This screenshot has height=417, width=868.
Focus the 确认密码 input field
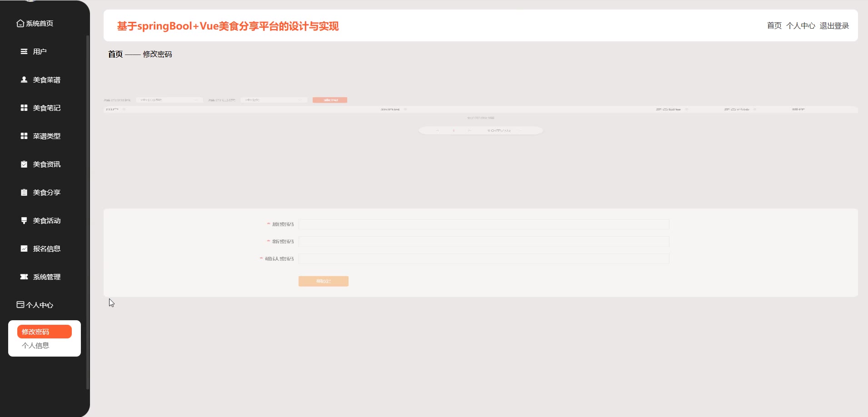[x=484, y=258]
